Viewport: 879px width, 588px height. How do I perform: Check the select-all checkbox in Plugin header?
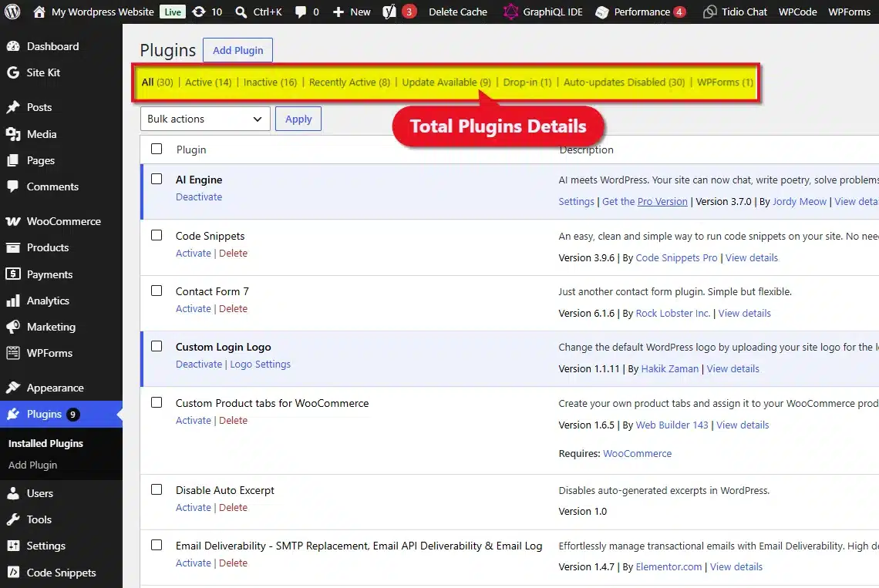157,149
